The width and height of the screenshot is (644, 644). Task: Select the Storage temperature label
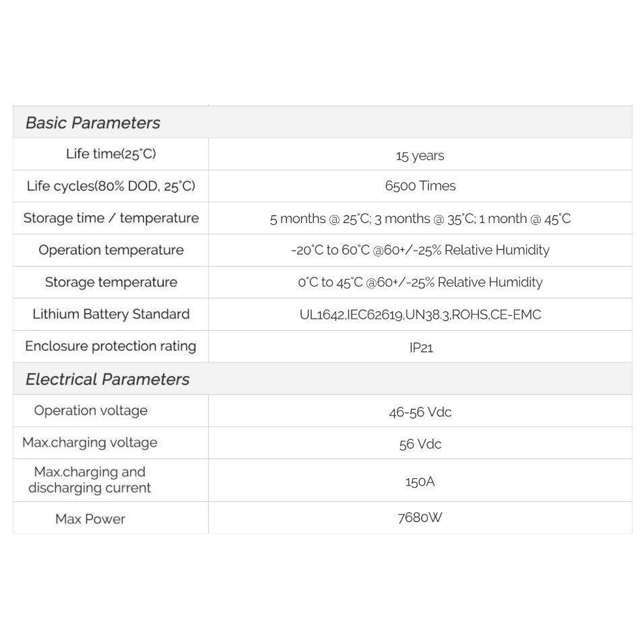111,282
